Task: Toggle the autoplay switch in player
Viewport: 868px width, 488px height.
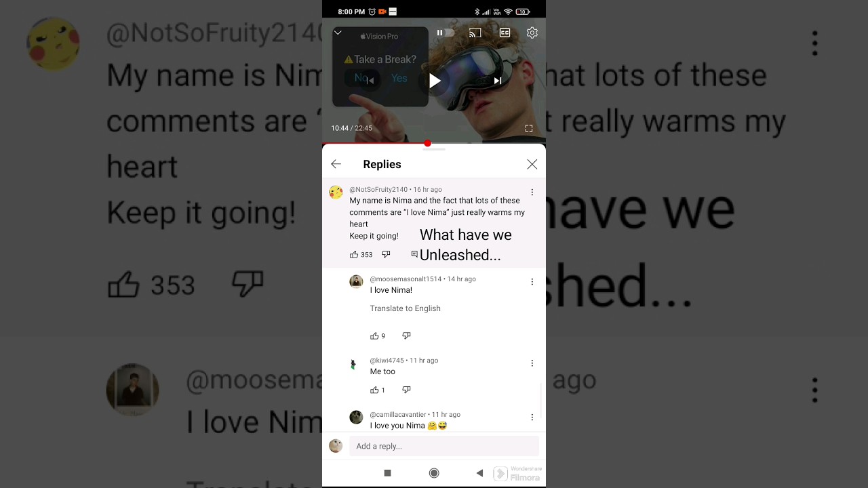Action: pyautogui.click(x=446, y=33)
